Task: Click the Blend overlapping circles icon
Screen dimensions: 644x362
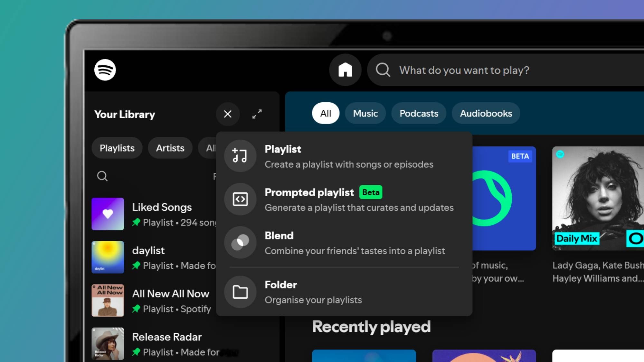Action: (240, 242)
